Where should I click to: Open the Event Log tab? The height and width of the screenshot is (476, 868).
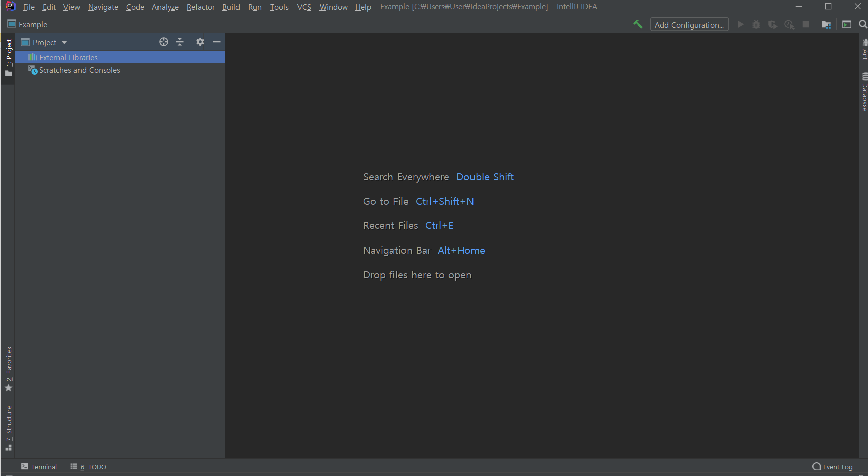coord(833,467)
